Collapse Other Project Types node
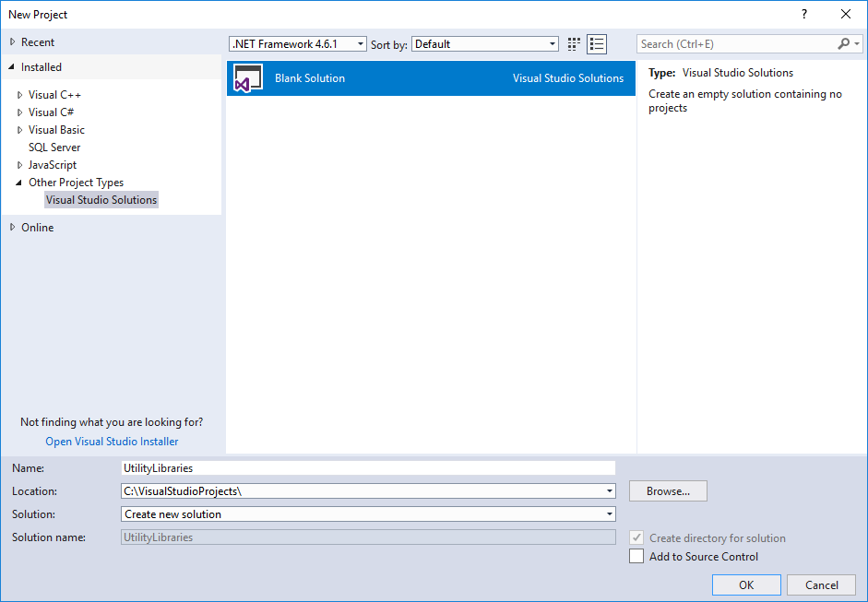The image size is (868, 602). [19, 182]
